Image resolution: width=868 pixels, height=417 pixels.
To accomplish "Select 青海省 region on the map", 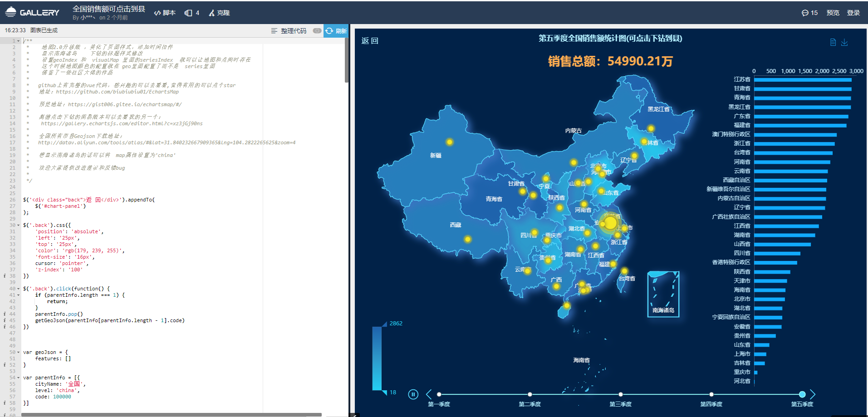I will coord(494,199).
